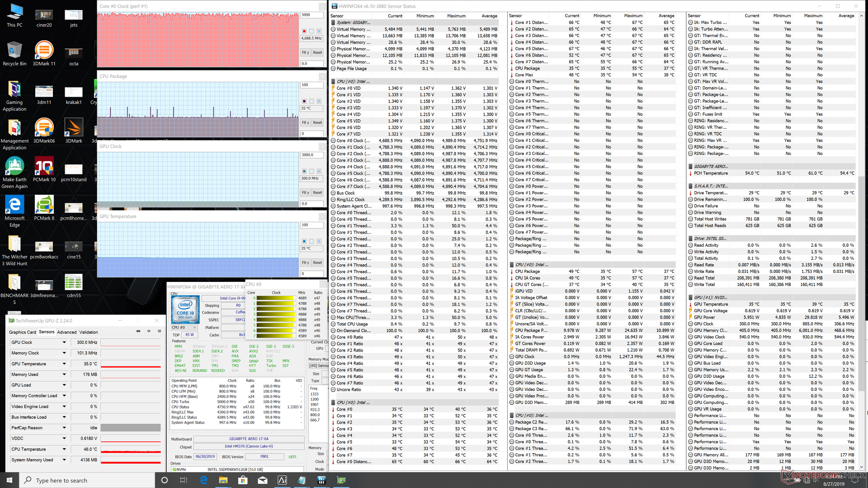Open the GPU-Z hamburger menu
This screenshot has width=868, height=488.
[x=159, y=331]
